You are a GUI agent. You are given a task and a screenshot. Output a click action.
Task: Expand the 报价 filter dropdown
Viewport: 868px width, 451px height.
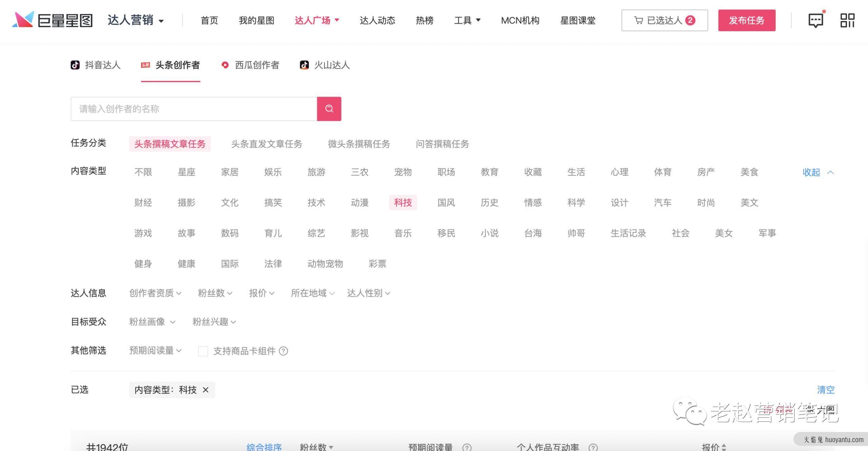click(262, 293)
